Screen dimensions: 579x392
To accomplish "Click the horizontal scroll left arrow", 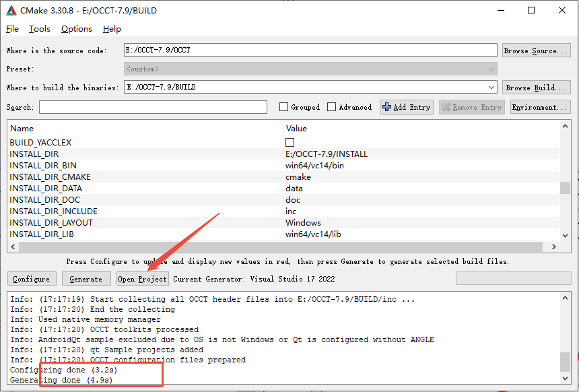I will click(x=13, y=247).
